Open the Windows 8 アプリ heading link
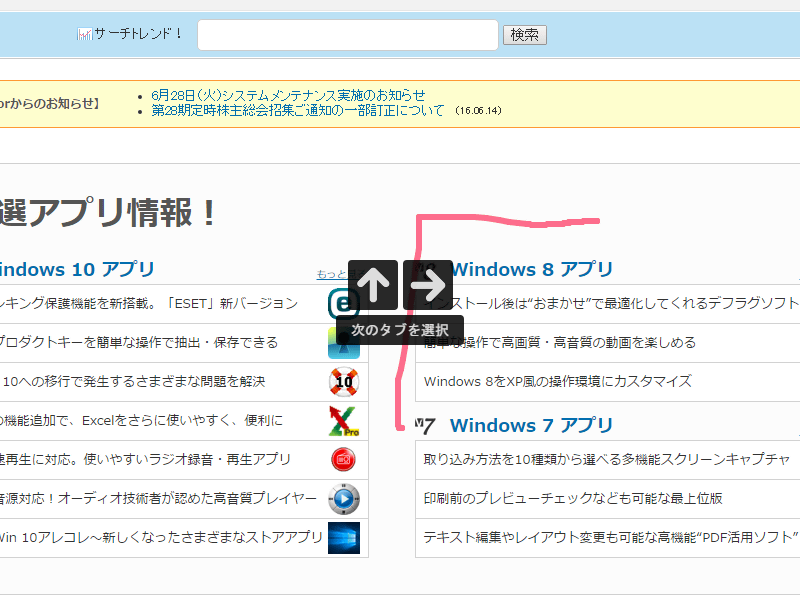Image resolution: width=800 pixels, height=600 pixels. click(532, 269)
